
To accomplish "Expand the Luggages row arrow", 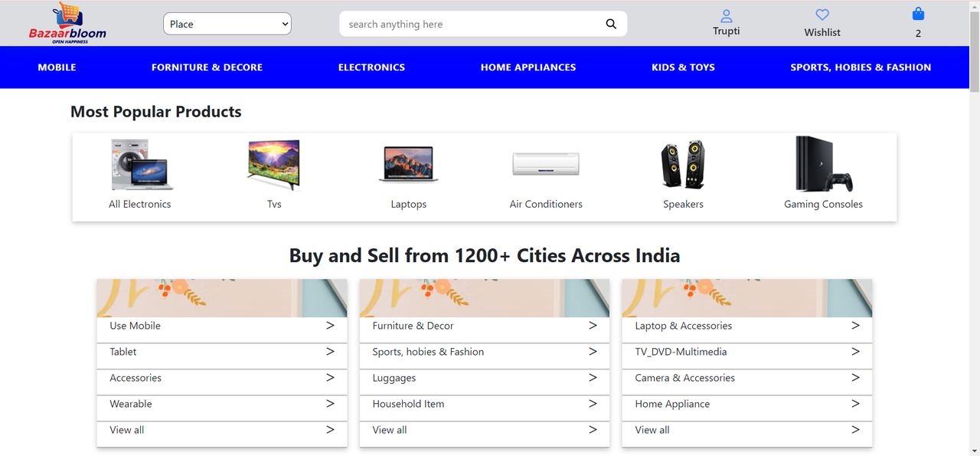I will [x=593, y=378].
